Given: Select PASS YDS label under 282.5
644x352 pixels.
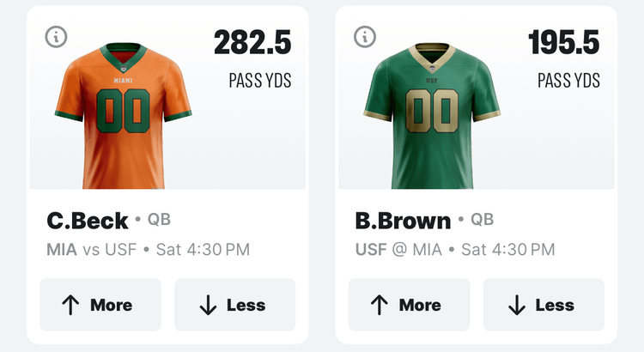Looking at the screenshot, I should (259, 81).
